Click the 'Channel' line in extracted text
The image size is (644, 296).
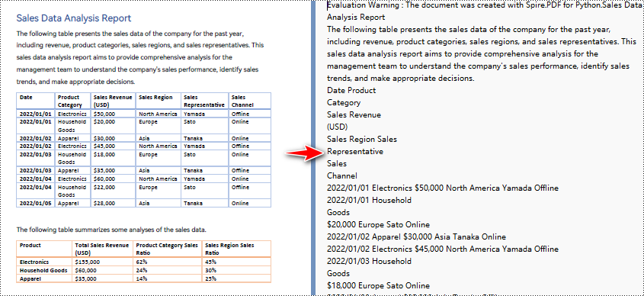click(342, 175)
